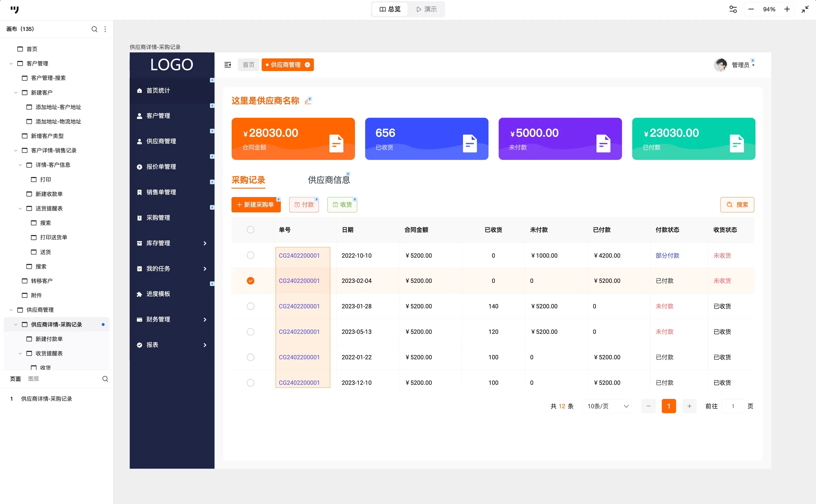Click the exit fullscreen arrows icon

pos(805,9)
